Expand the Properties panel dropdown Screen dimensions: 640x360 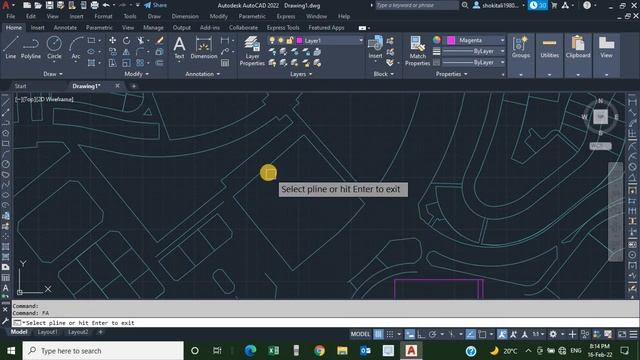451,74
